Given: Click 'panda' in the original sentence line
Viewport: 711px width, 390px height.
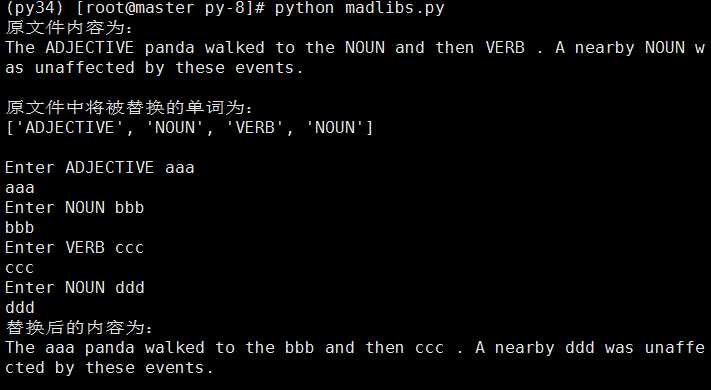Looking at the screenshot, I should click(170, 48).
